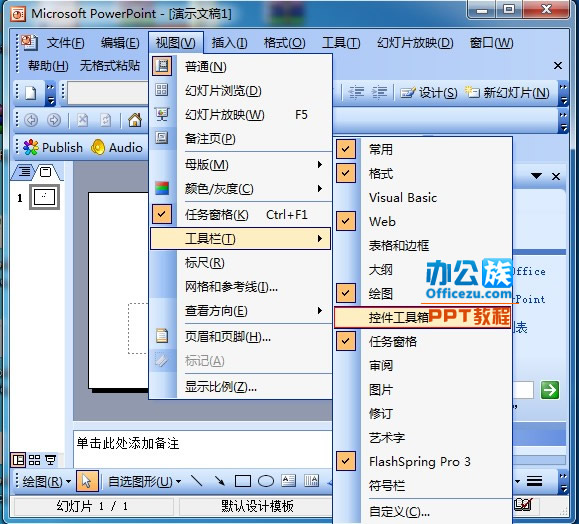Open the 自选图形(U) dropdown

tap(144, 481)
